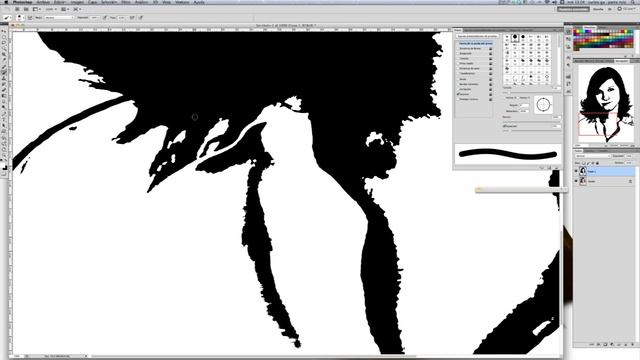Launch Bridge from the application bar
The height and width of the screenshot is (360, 640).
[x=17, y=9]
